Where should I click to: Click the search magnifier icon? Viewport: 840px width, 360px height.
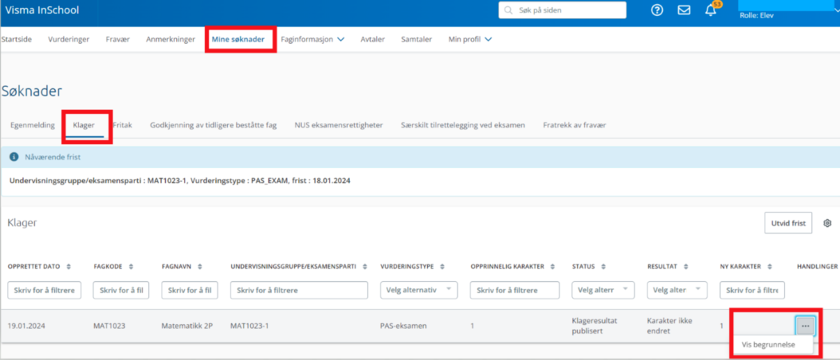pyautogui.click(x=508, y=10)
